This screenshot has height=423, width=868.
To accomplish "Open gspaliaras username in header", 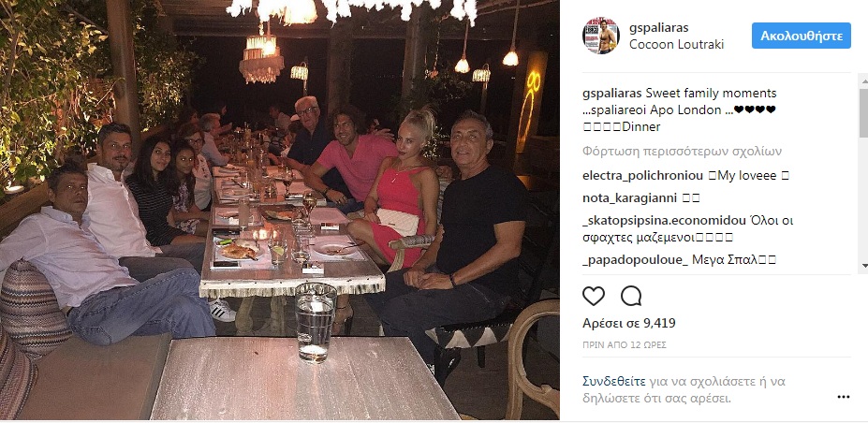I will (x=659, y=28).
